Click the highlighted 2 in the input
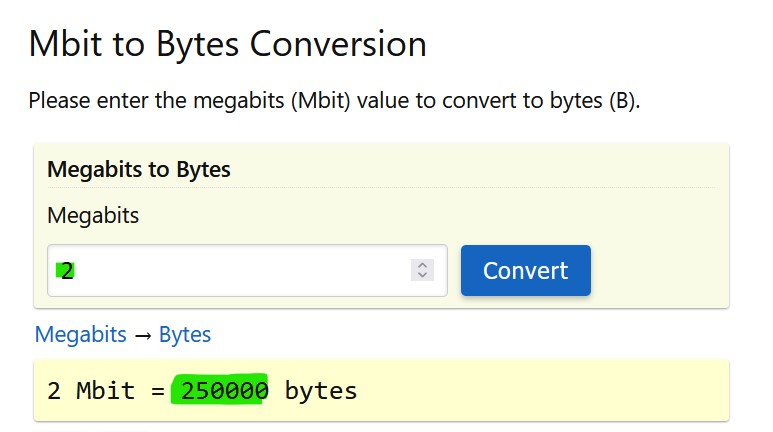Screen dimensions: 773x432 [67, 270]
